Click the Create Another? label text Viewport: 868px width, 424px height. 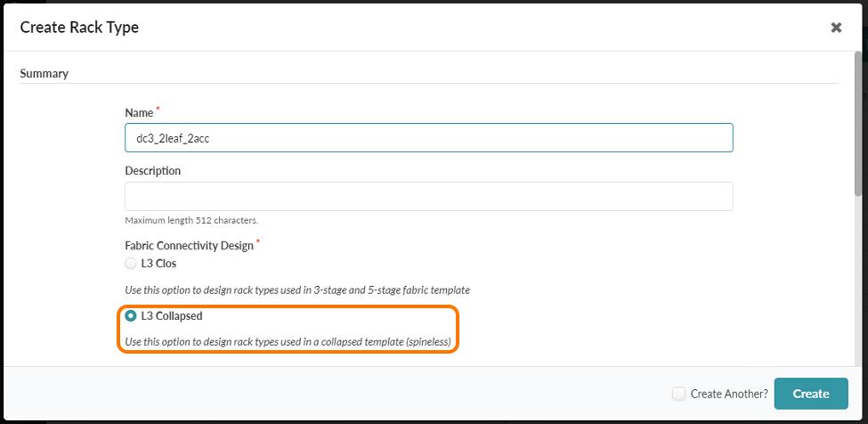click(729, 394)
